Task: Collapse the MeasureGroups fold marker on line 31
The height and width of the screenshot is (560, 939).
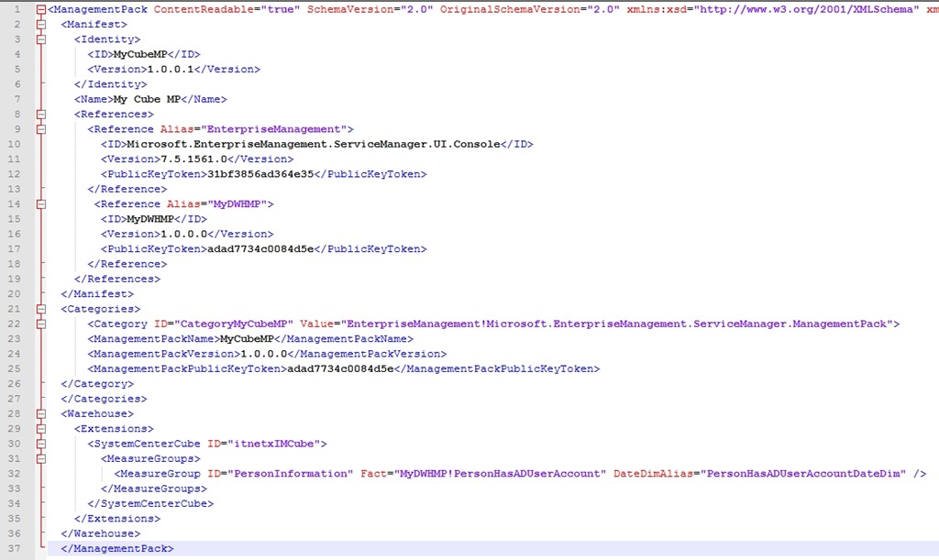Action: 40,458
